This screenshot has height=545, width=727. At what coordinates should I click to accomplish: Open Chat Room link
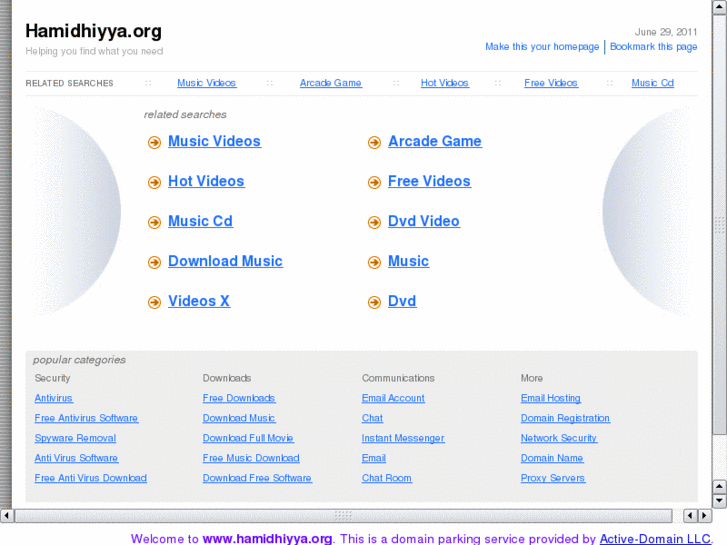[x=387, y=478]
